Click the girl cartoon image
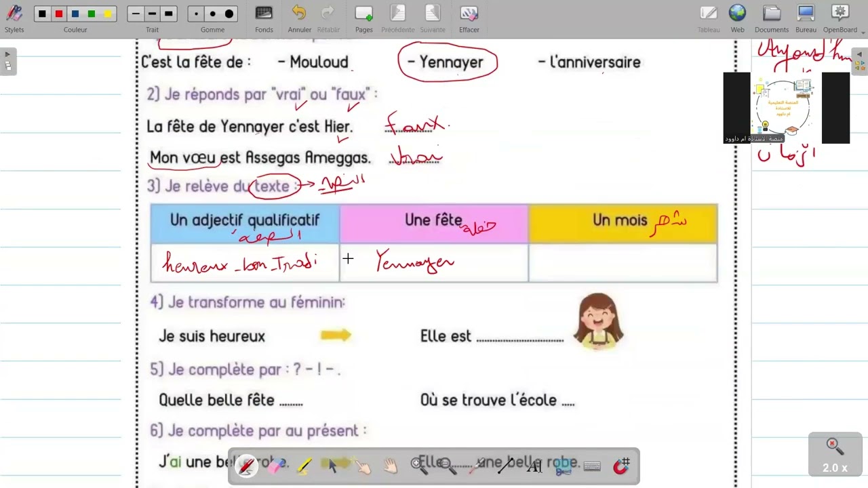868x488 pixels. (597, 322)
